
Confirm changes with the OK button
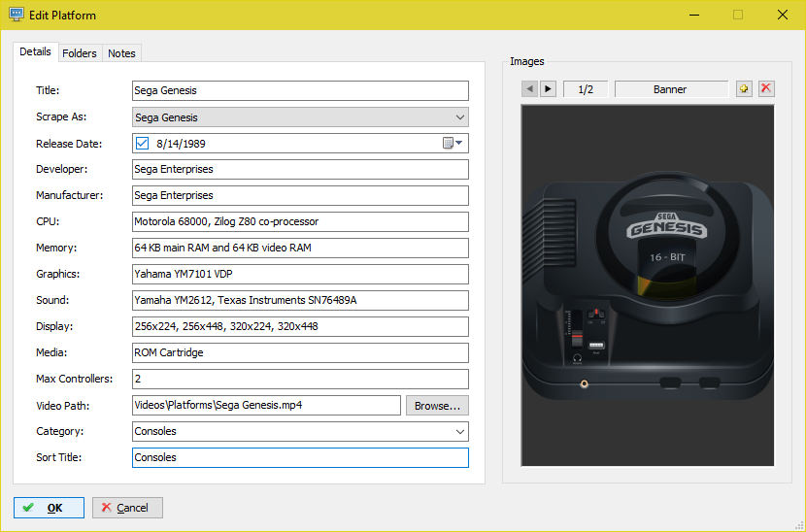49,508
